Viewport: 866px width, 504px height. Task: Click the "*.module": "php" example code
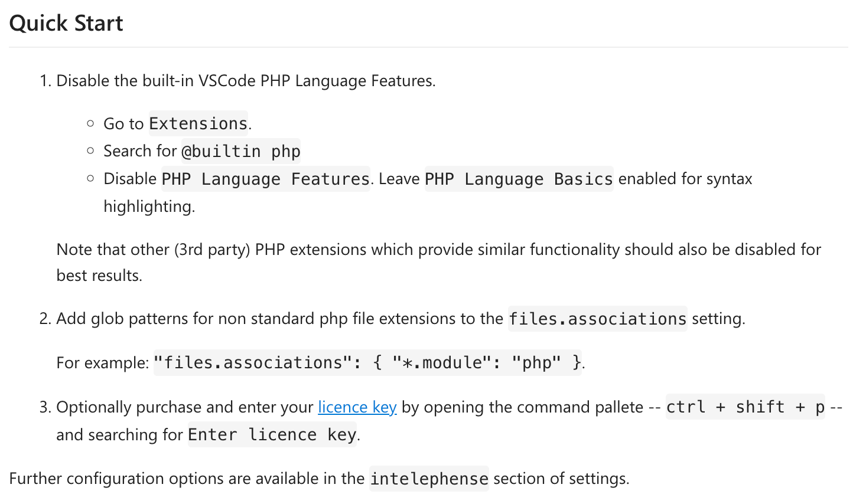pos(477,362)
